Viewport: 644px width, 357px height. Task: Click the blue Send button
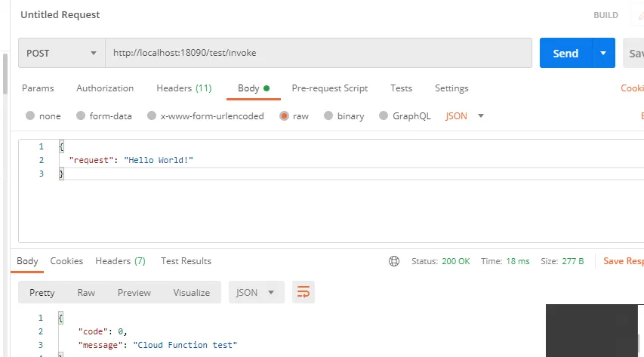click(566, 53)
